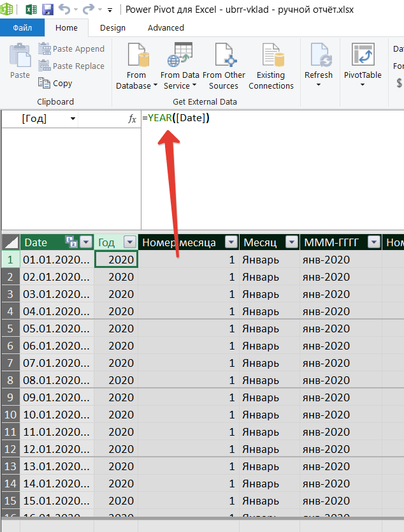The width and height of the screenshot is (404, 532).
Task: Click the Power Pivot app icon
Action: pos(6,9)
